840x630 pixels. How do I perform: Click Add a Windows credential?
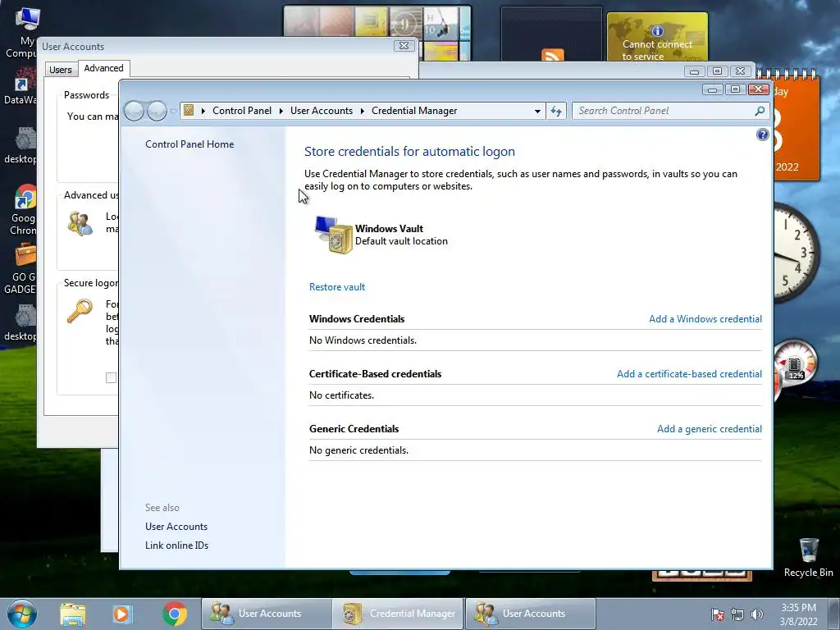pos(705,319)
